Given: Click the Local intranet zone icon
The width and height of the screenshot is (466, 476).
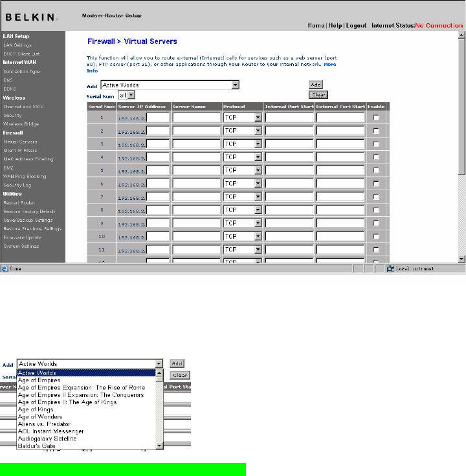Looking at the screenshot, I should (x=390, y=268).
